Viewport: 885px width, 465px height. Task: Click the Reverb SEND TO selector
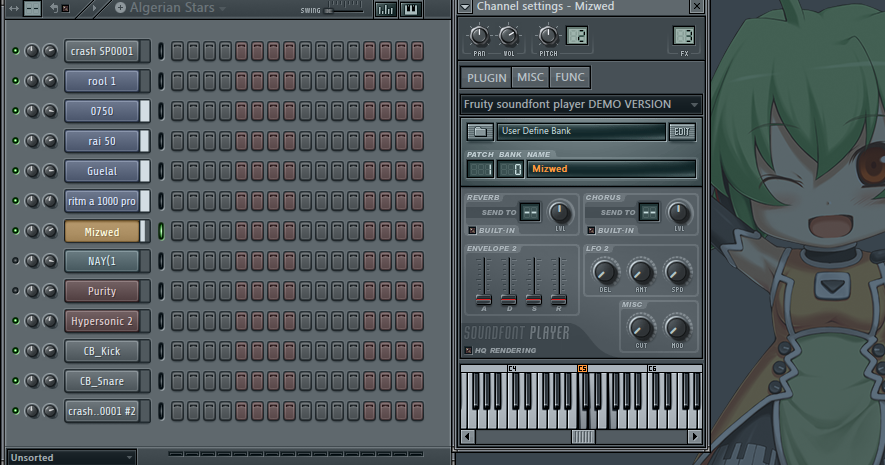pos(530,212)
